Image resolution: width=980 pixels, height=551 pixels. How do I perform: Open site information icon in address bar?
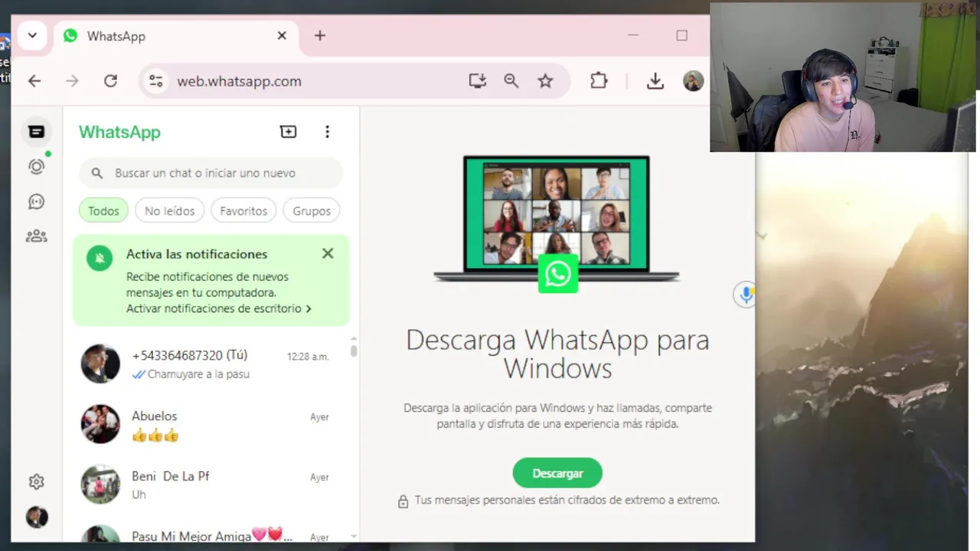(x=156, y=80)
